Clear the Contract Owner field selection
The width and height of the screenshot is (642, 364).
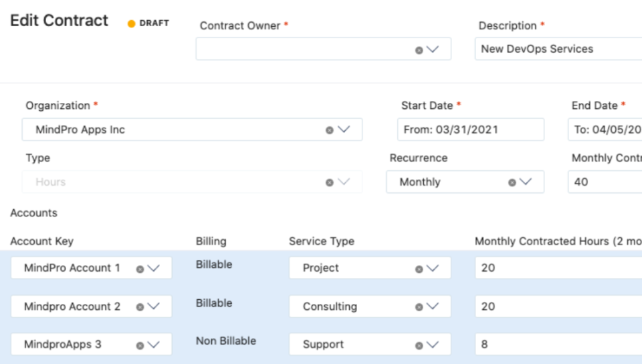[419, 50]
